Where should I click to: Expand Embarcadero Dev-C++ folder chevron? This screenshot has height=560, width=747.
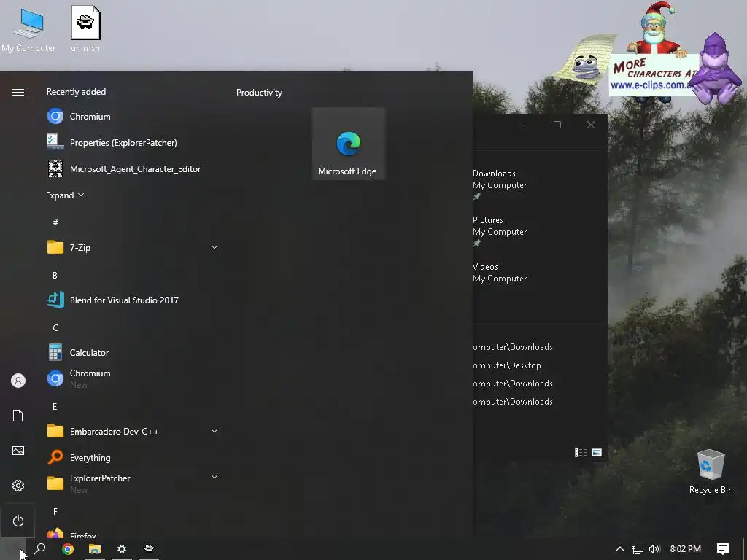214,431
